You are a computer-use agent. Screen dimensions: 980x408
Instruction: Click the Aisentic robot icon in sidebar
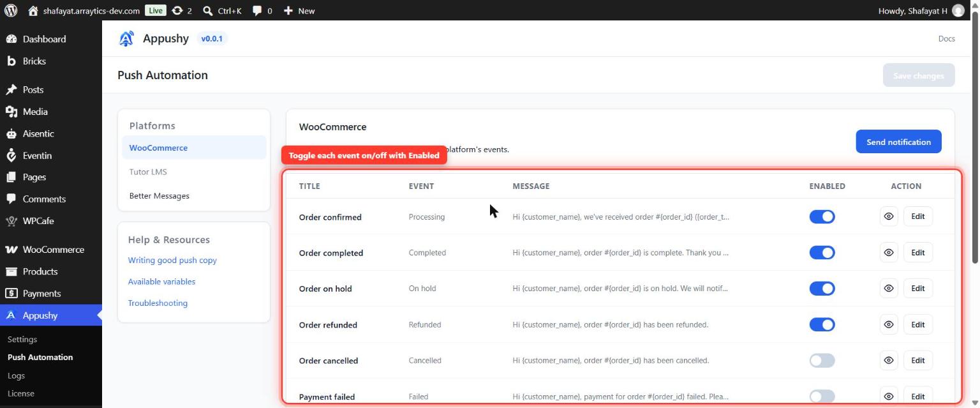tap(11, 133)
